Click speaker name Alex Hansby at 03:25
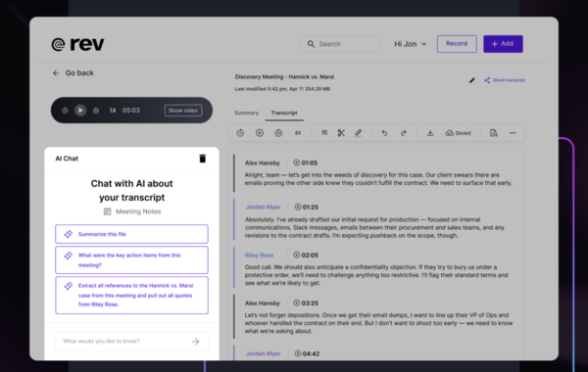The height and width of the screenshot is (372, 588). click(x=262, y=303)
